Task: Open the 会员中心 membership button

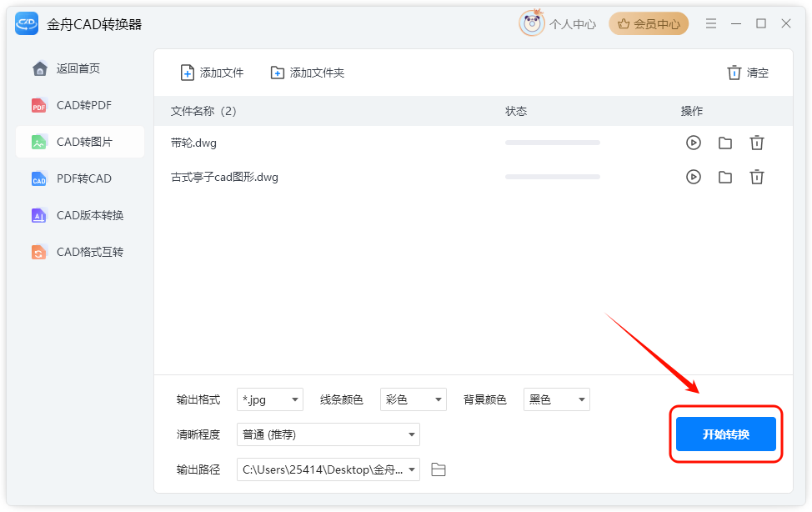Action: tap(649, 24)
